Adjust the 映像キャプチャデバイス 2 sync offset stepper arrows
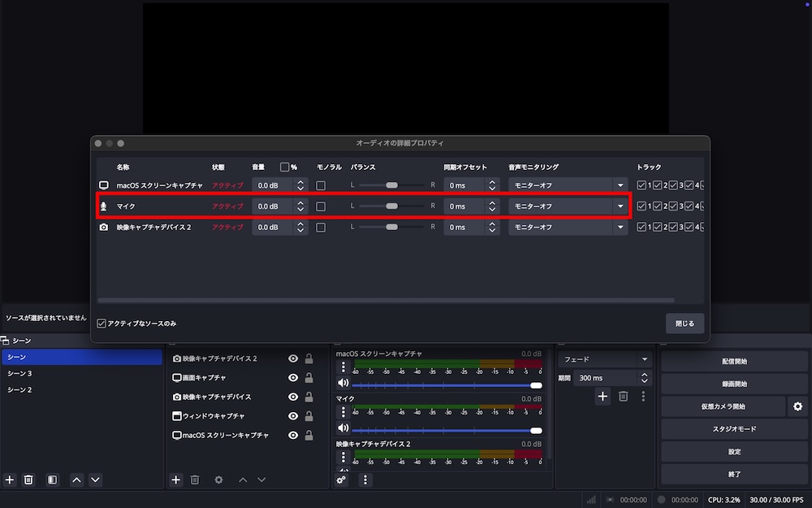 point(492,227)
